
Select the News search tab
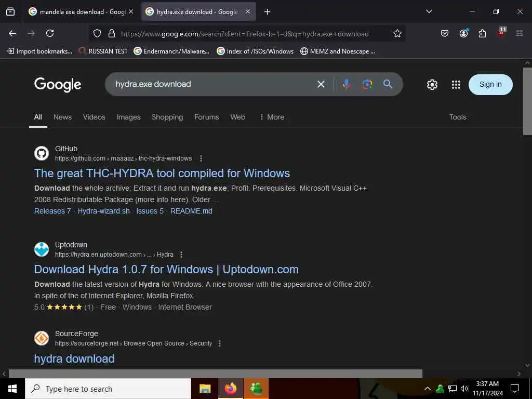point(62,117)
